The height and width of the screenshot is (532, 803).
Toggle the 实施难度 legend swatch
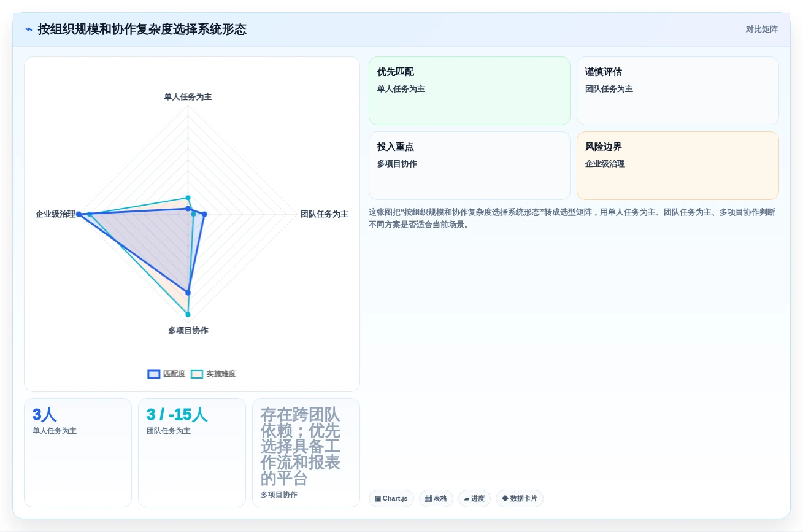click(197, 374)
